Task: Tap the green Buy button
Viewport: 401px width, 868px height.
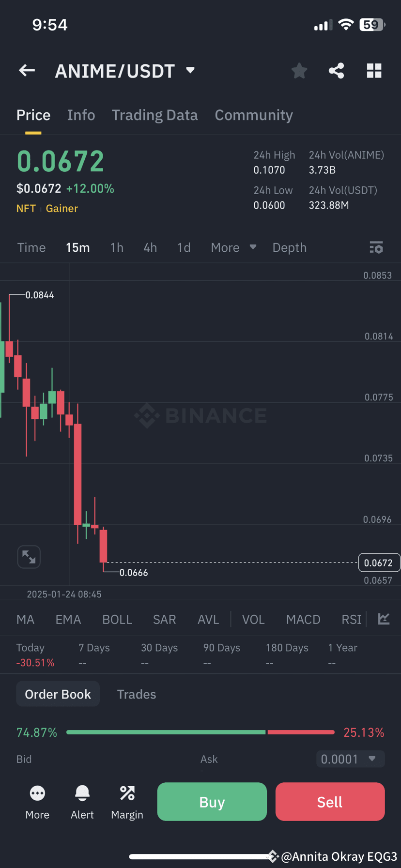Action: tap(212, 802)
